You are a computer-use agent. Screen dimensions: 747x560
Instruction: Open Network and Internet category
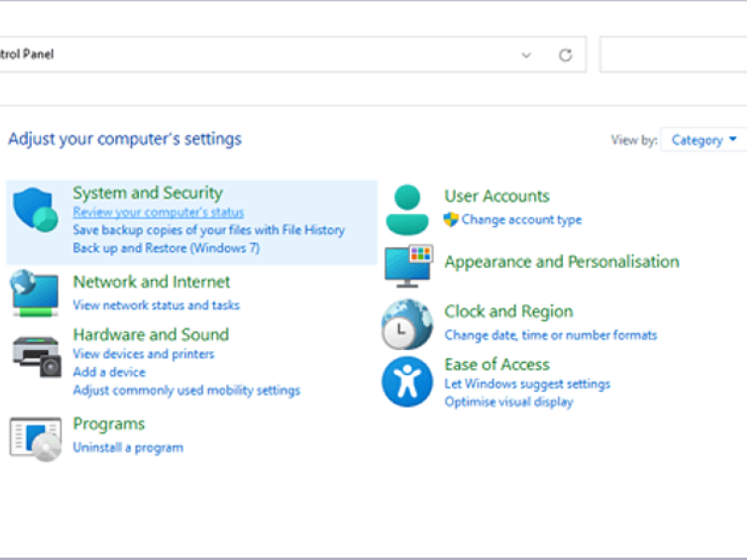click(151, 282)
